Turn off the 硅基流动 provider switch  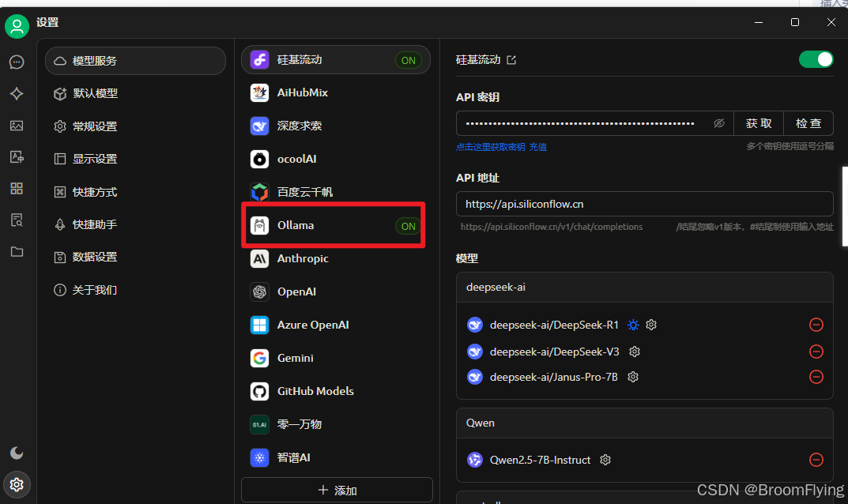(816, 59)
